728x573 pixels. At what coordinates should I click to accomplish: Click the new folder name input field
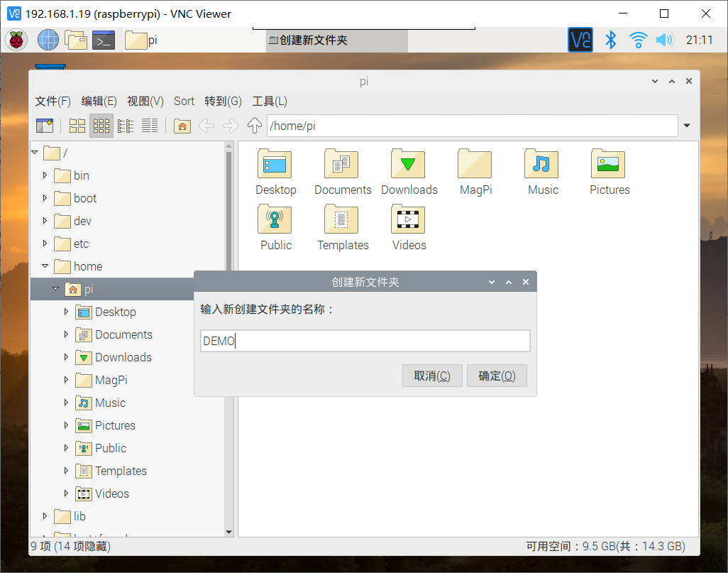point(364,341)
